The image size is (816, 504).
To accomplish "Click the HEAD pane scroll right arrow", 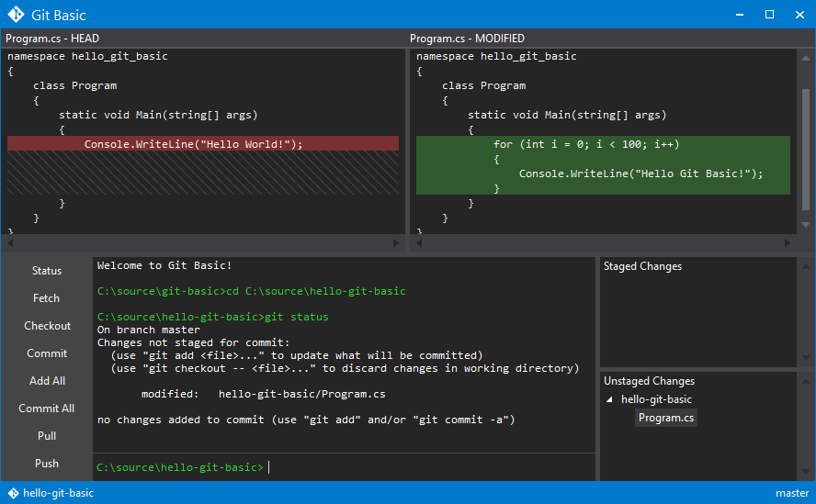I will point(396,243).
